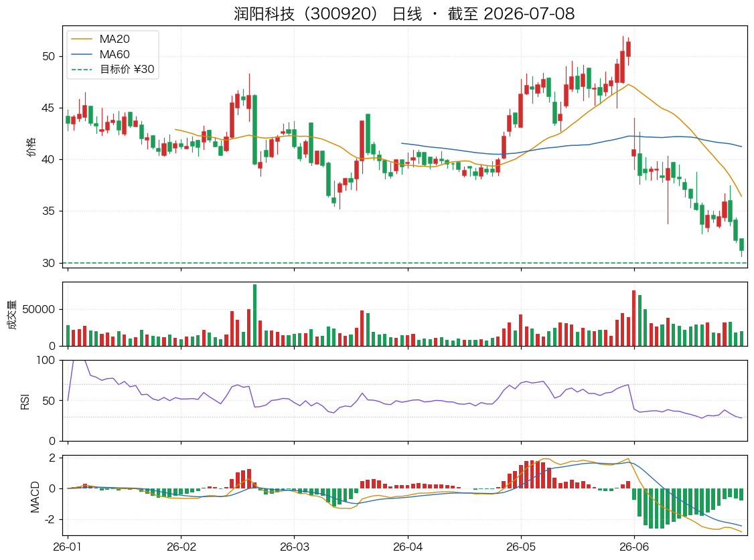
Task: Click the 26-02 x-axis date label
Action: click(x=181, y=547)
